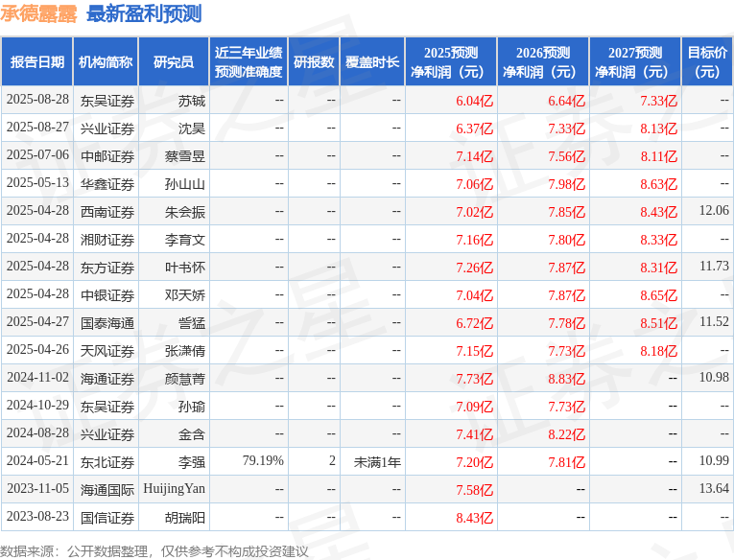Click the accuracy value 79.19%
Screen dimensions: 734x560
263,461
